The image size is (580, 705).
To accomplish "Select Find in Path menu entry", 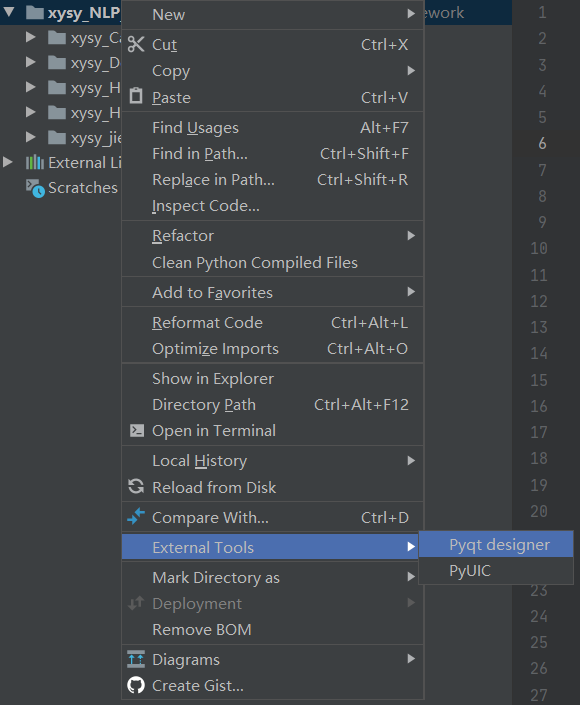I will pyautogui.click(x=272, y=154).
